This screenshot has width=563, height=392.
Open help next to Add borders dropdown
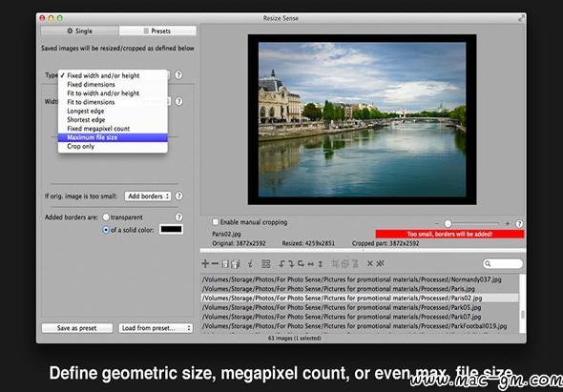pos(178,196)
